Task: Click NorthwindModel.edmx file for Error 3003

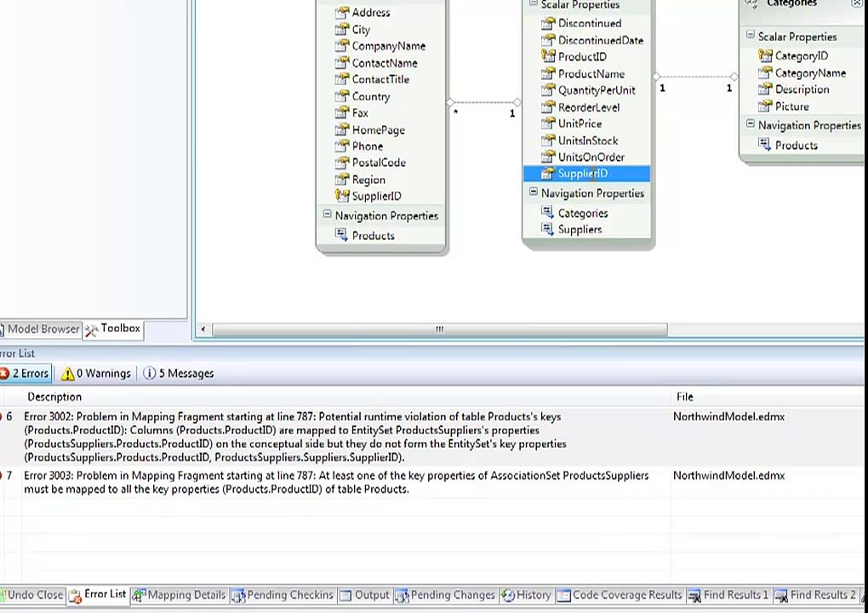Action: coord(728,475)
